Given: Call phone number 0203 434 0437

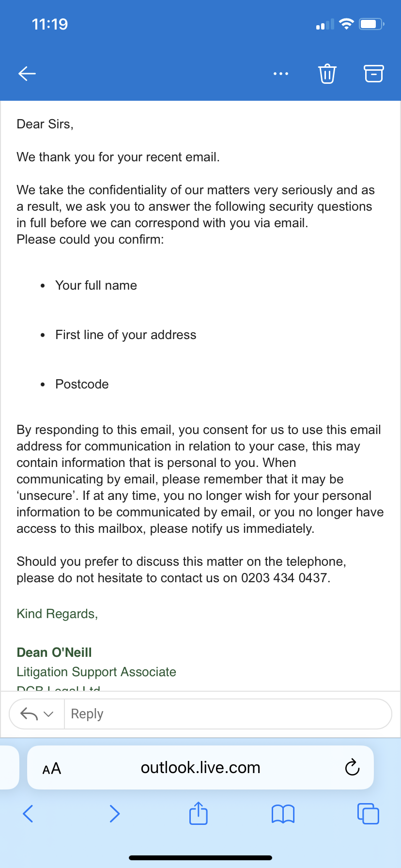Looking at the screenshot, I should click(x=285, y=578).
